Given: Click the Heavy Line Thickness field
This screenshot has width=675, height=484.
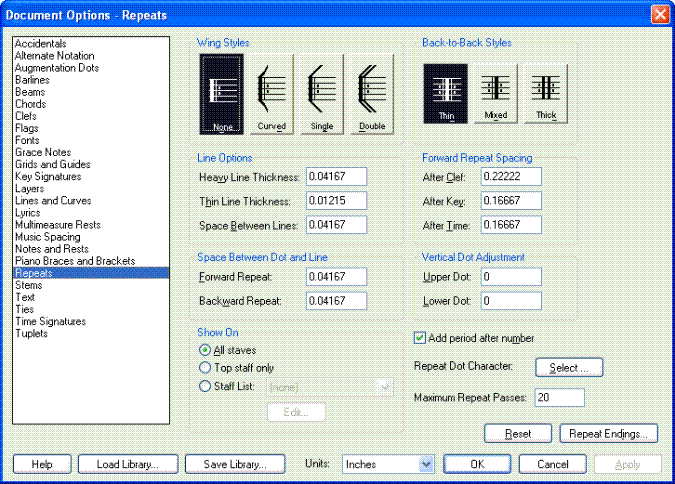Looking at the screenshot, I should click(336, 177).
